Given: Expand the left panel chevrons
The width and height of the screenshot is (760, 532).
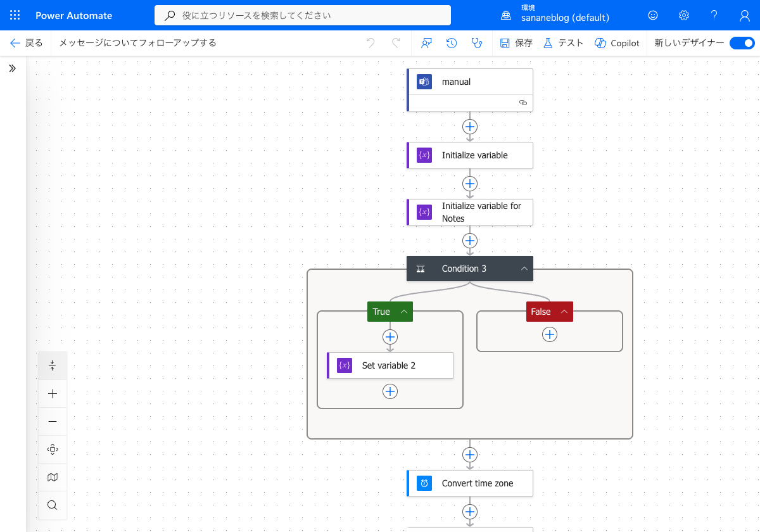Looking at the screenshot, I should pyautogui.click(x=12, y=68).
